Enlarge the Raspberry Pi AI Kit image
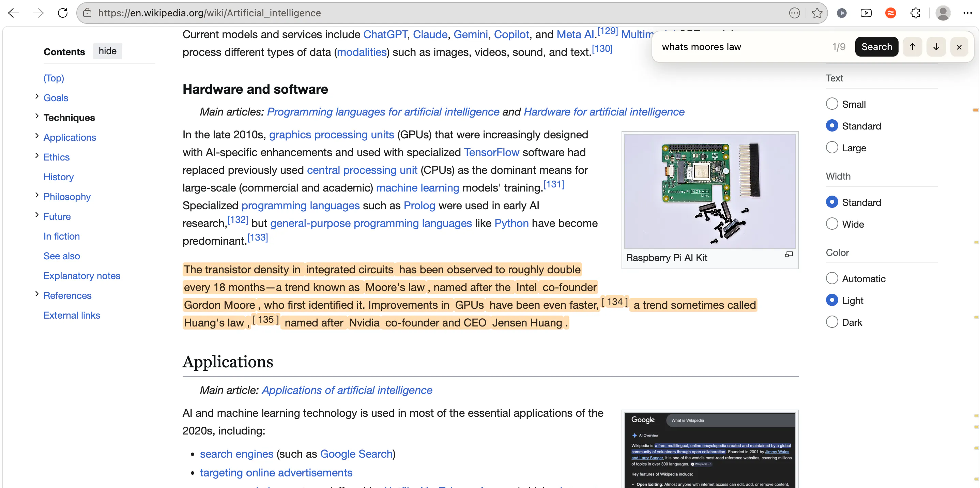Viewport: 980px width, 488px height. (x=788, y=254)
